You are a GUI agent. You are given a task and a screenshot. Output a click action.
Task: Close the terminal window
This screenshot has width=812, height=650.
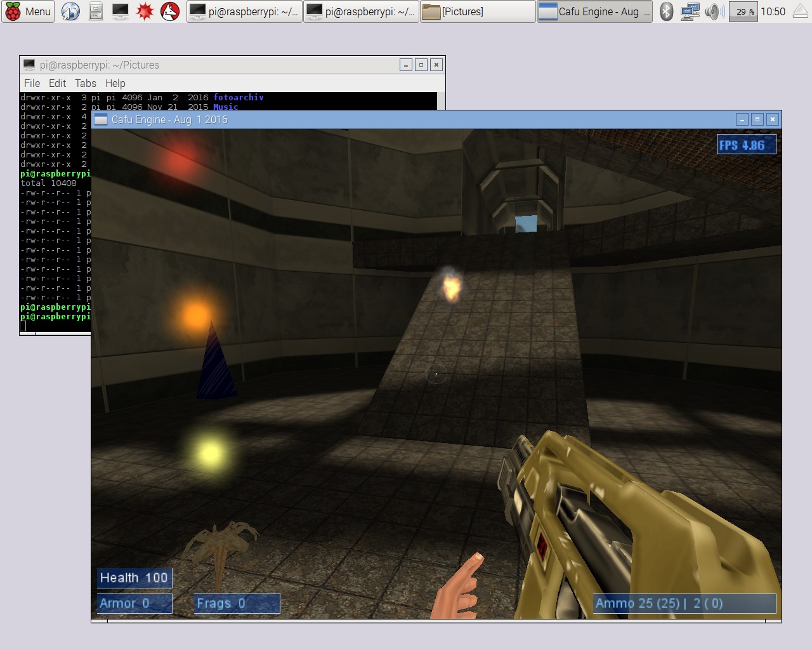pos(436,65)
